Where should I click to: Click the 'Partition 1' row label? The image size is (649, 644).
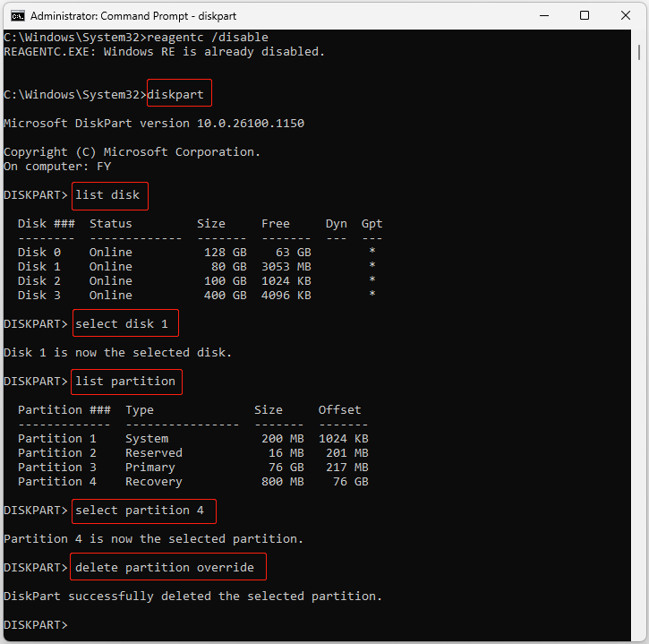click(x=57, y=439)
